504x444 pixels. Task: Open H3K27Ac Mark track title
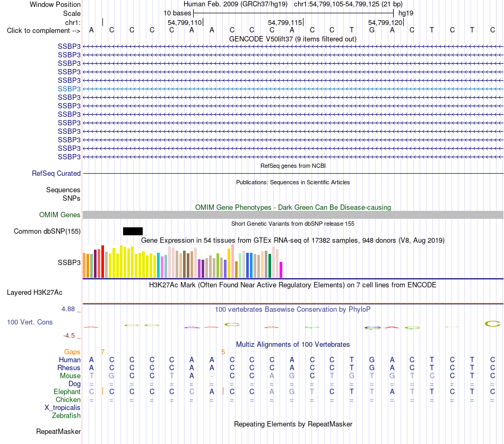coord(293,285)
